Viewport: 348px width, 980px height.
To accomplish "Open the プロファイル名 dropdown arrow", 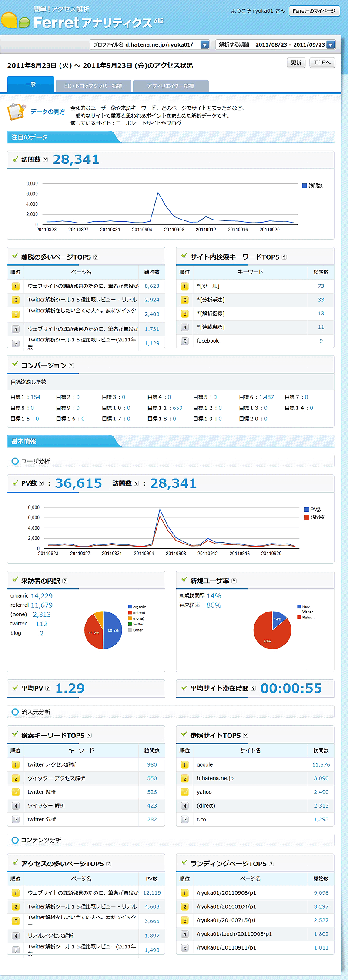I will coord(204,44).
